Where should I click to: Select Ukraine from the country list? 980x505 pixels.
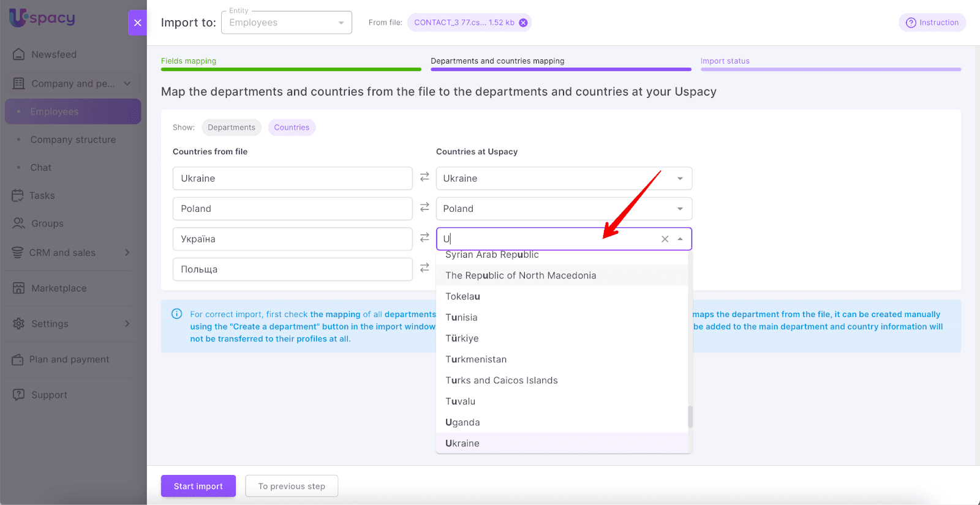coord(462,443)
